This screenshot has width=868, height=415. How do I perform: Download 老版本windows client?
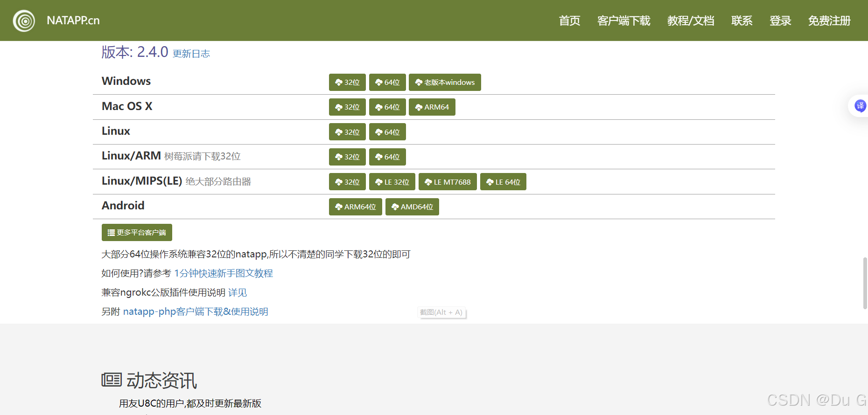[x=445, y=82]
